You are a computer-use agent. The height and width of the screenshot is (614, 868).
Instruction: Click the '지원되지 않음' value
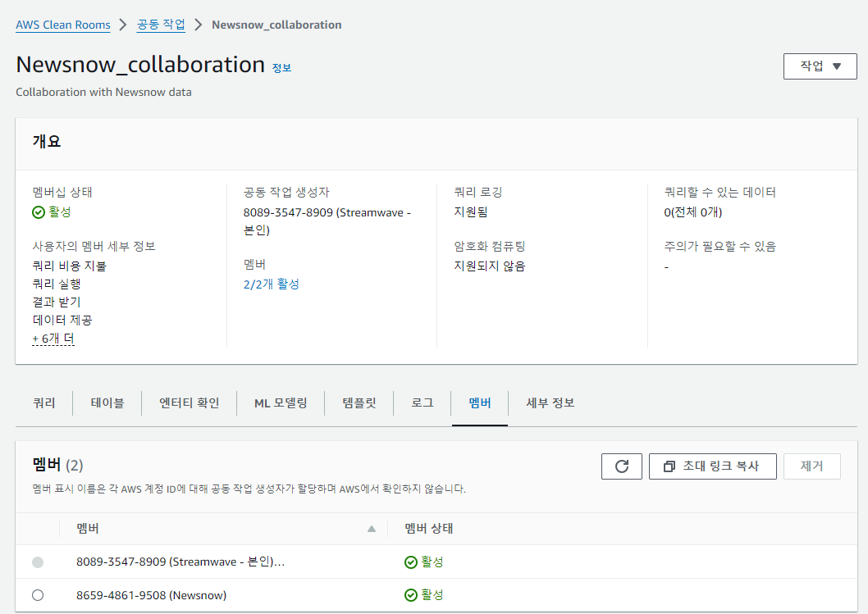489,266
